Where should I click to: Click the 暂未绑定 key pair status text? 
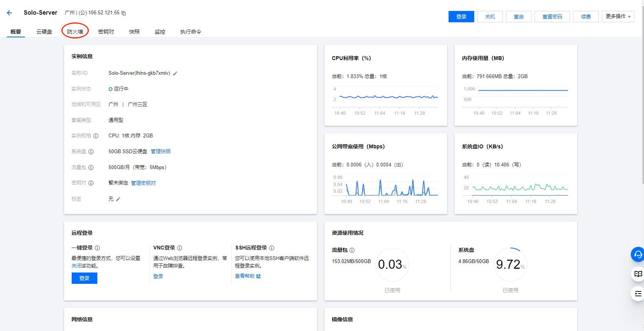(x=118, y=183)
